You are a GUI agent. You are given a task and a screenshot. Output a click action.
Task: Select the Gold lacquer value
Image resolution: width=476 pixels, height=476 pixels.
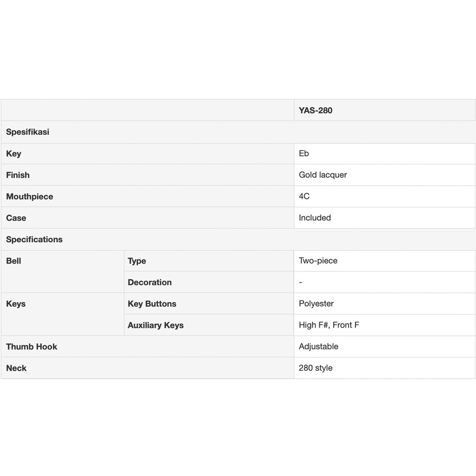[323, 175]
